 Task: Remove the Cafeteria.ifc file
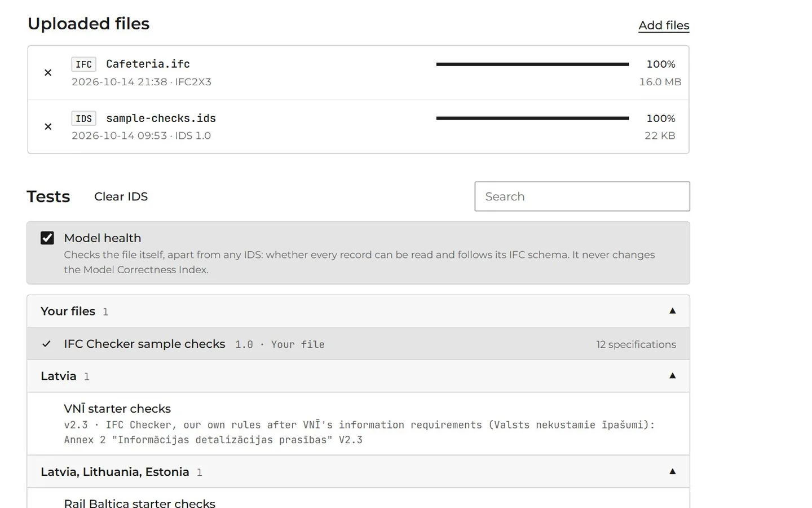(48, 73)
